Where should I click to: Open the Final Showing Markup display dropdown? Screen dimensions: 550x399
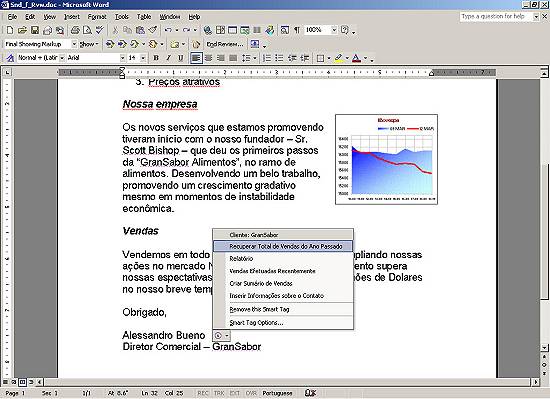(74, 44)
